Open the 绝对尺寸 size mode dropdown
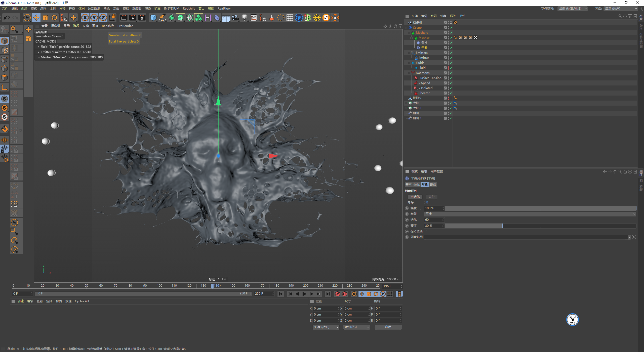This screenshot has width=644, height=352. point(357,327)
